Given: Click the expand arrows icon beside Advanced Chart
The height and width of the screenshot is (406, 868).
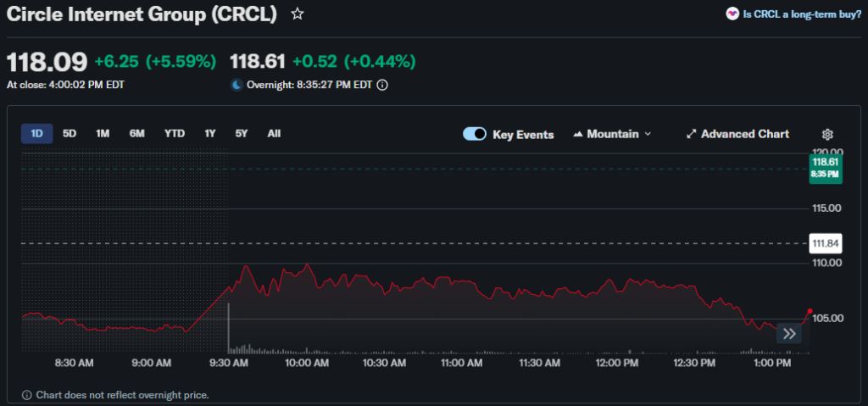Looking at the screenshot, I should [x=691, y=134].
